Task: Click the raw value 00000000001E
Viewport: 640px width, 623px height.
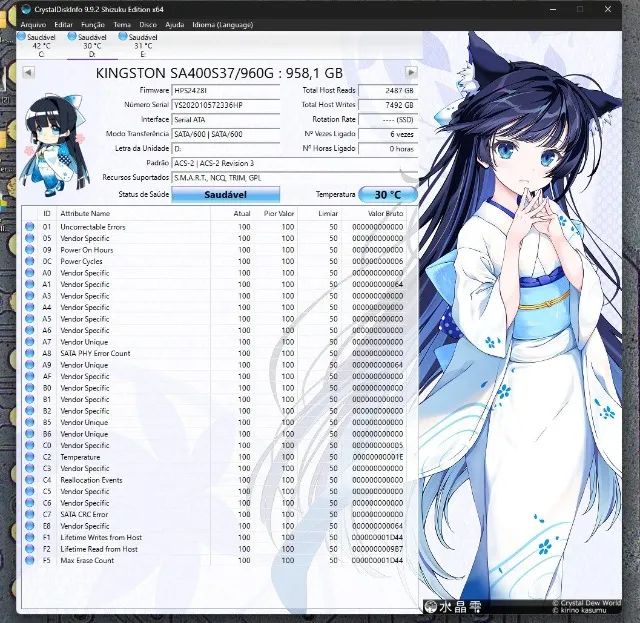Action: tap(378, 457)
